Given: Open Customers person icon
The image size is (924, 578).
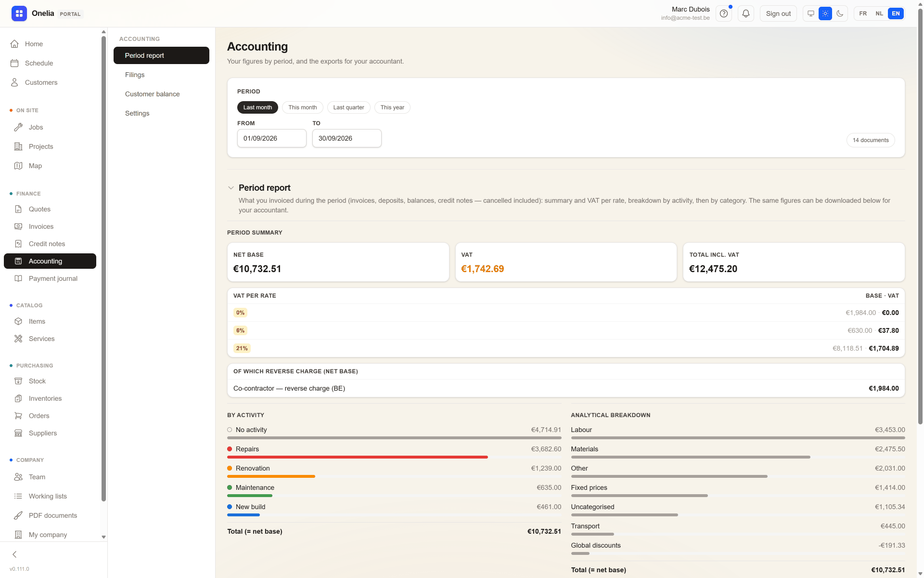Looking at the screenshot, I should tap(14, 82).
